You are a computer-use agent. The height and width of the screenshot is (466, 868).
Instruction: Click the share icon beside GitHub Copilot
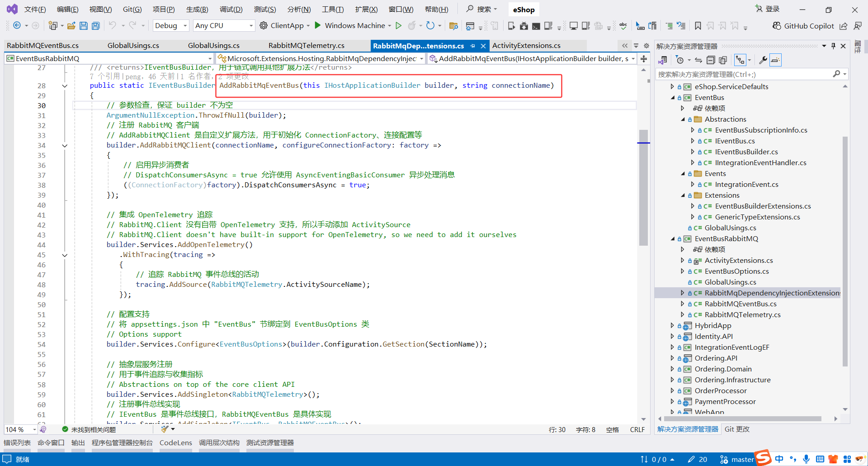point(843,26)
